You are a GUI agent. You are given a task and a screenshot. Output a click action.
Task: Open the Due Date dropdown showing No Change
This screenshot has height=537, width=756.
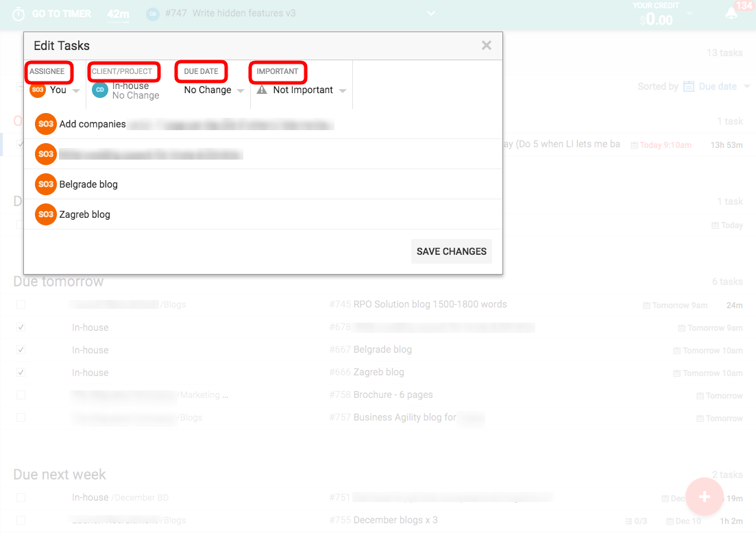tap(214, 90)
